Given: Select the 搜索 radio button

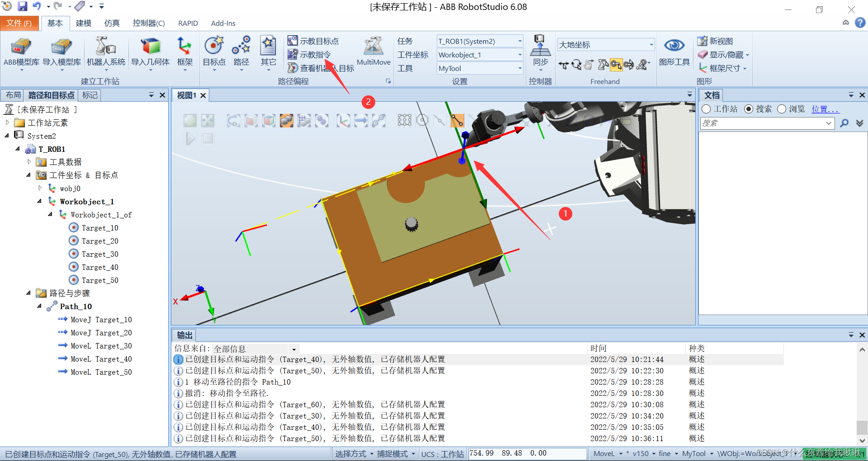Looking at the screenshot, I should [x=749, y=109].
